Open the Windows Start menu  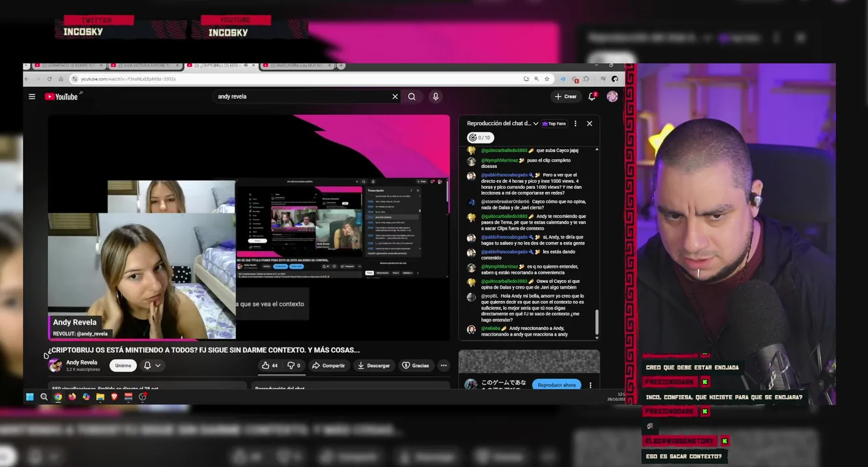pos(30,397)
